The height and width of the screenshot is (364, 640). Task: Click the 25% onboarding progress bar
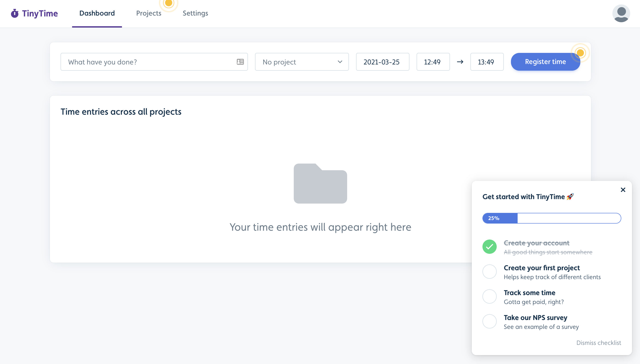[x=551, y=218]
